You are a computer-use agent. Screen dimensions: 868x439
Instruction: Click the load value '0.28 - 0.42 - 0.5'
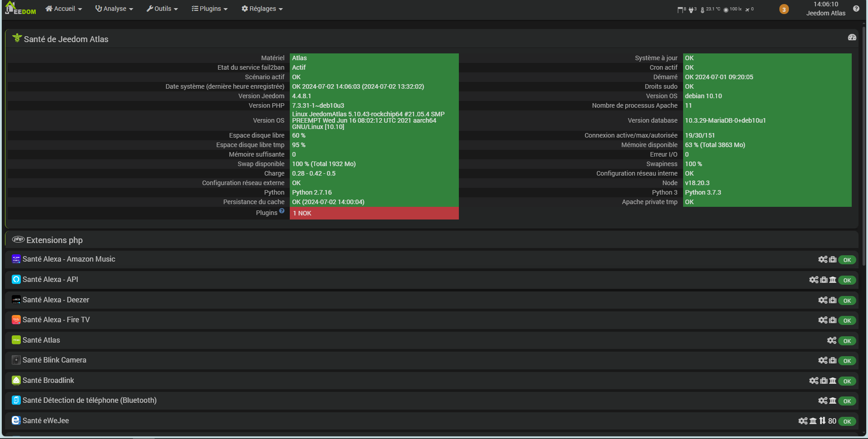coord(314,173)
